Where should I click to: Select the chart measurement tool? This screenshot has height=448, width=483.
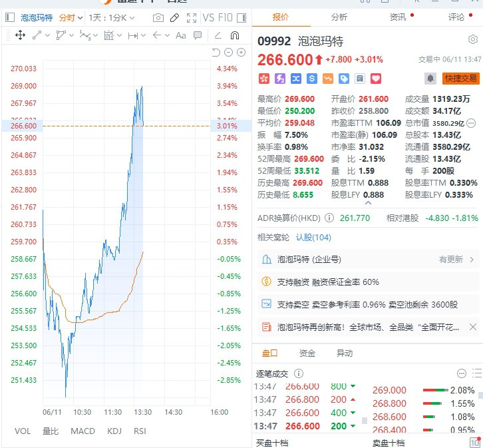(109, 35)
